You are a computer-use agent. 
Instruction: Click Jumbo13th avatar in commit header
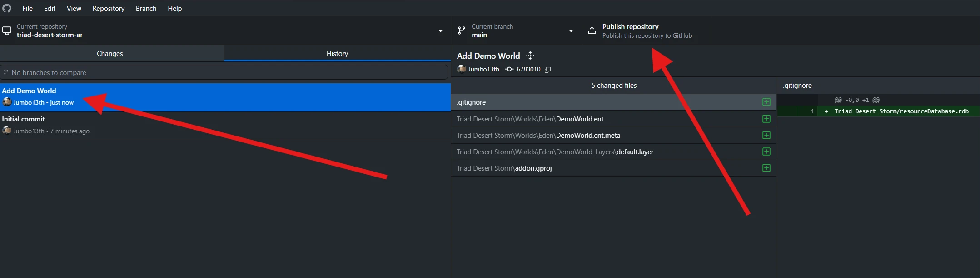click(462, 69)
